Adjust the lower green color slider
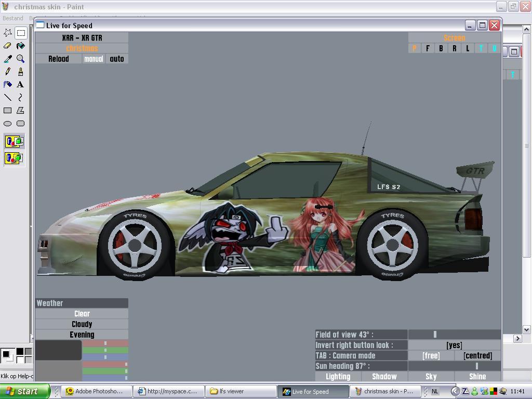The width and height of the screenshot is (532, 399). point(105,371)
